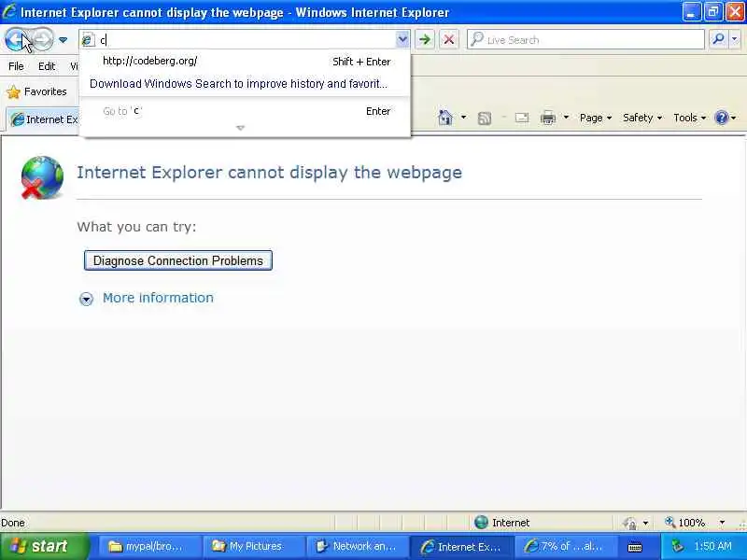Open the Print options dropdown arrow
Image resolution: width=747 pixels, height=560 pixels.
click(x=566, y=118)
